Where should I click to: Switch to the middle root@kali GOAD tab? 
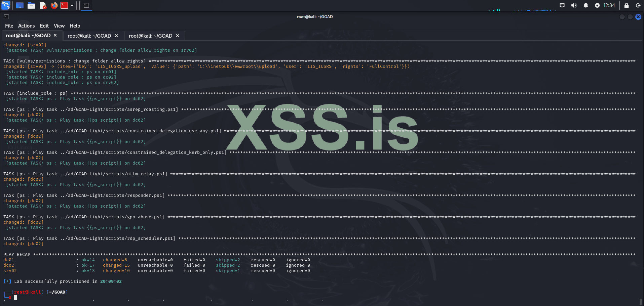[x=89, y=36]
